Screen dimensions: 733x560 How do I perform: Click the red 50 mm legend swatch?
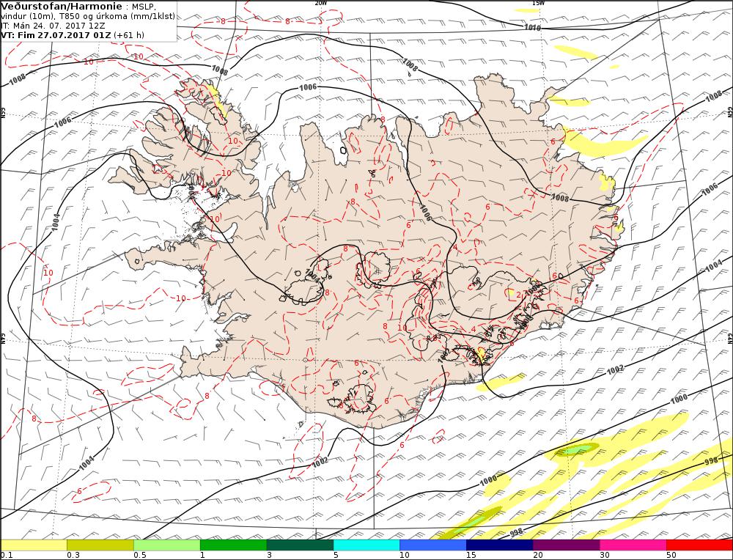699,545
